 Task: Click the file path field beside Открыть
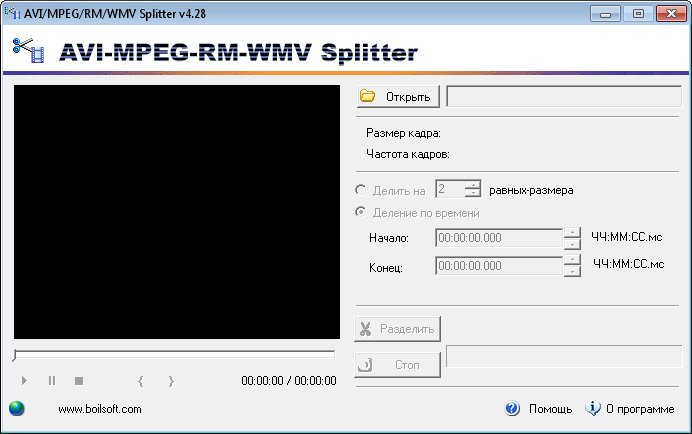[x=564, y=96]
